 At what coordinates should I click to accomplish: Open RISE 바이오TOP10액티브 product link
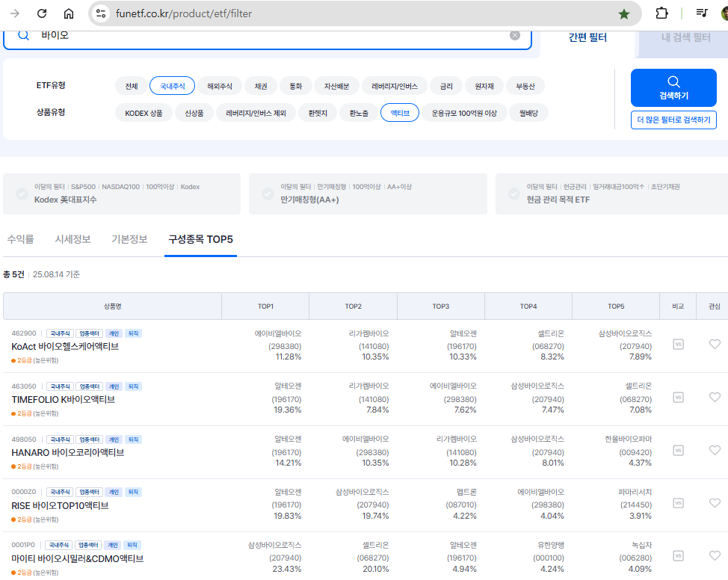click(x=60, y=505)
